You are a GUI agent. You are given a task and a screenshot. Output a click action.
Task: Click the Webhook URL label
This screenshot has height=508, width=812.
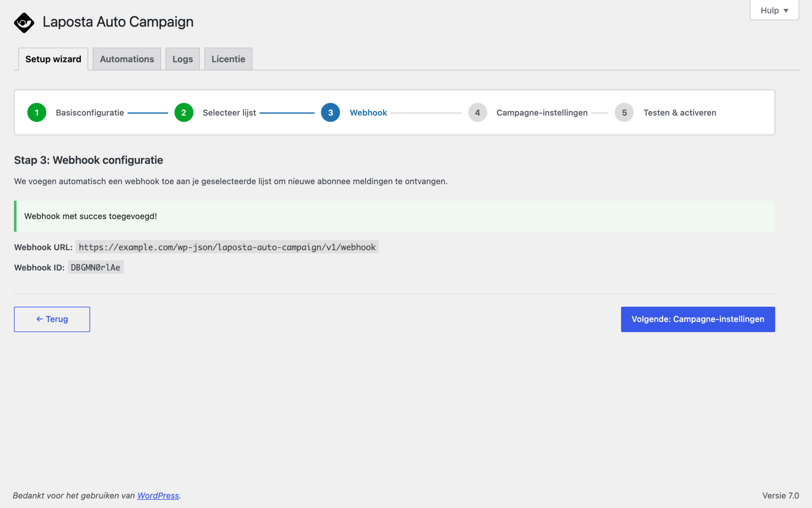44,247
